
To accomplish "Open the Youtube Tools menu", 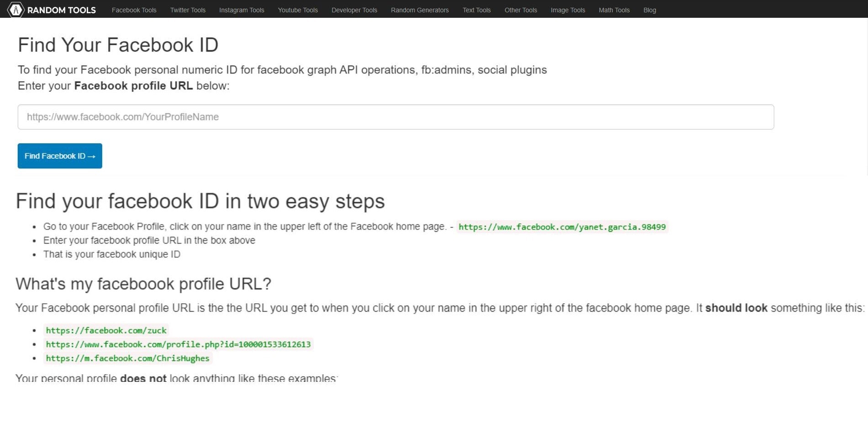I will tap(298, 10).
